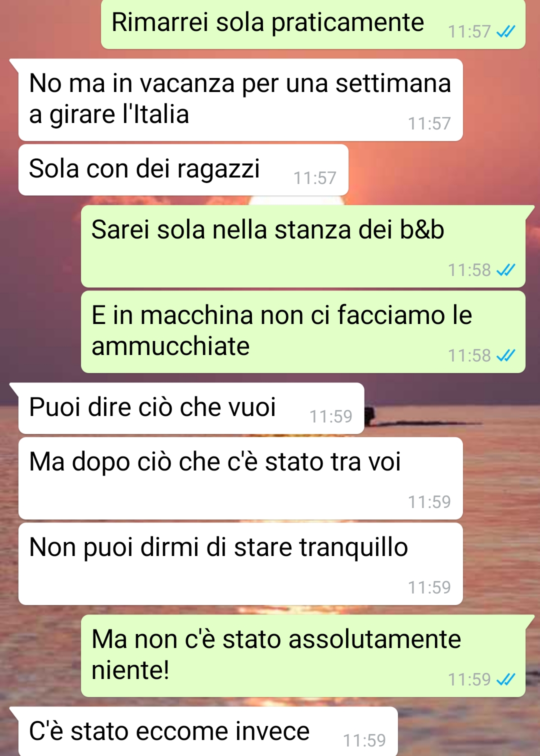Select 'Ma non c'è stato assolutamente niente!' message
Image resolution: width=540 pixels, height=756 pixels.
point(303,655)
